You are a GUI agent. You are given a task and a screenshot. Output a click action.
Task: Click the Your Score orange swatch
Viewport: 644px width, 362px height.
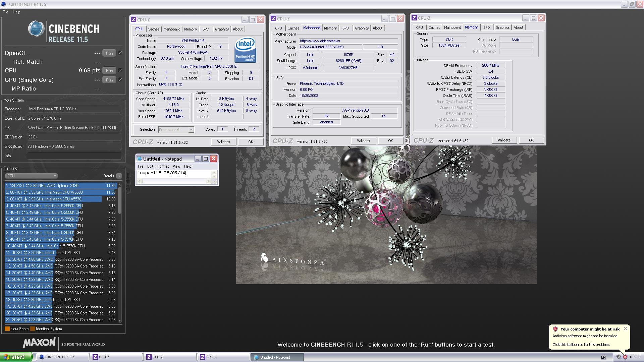7,329
